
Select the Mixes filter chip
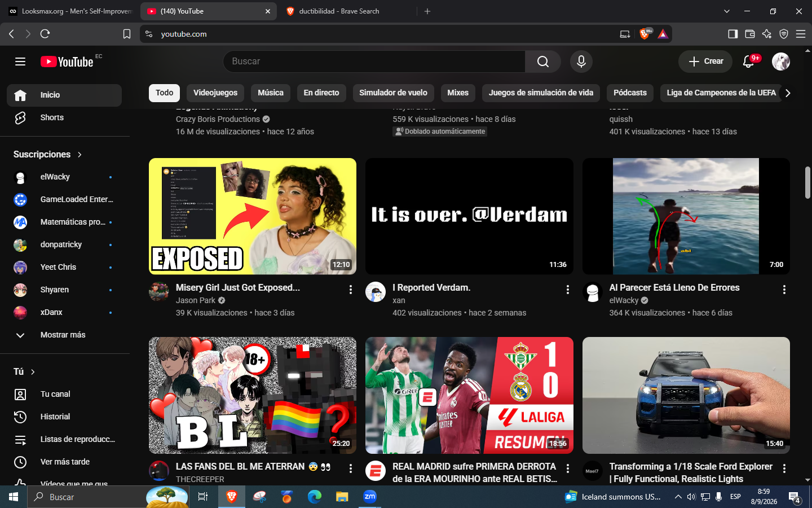point(458,93)
